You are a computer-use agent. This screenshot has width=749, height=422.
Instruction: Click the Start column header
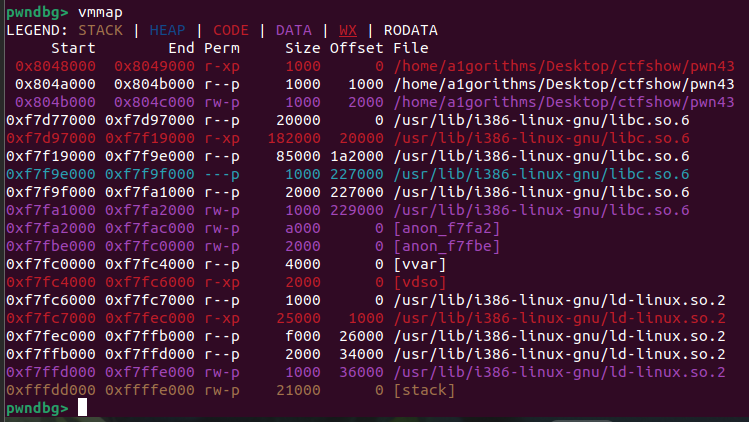72,48
